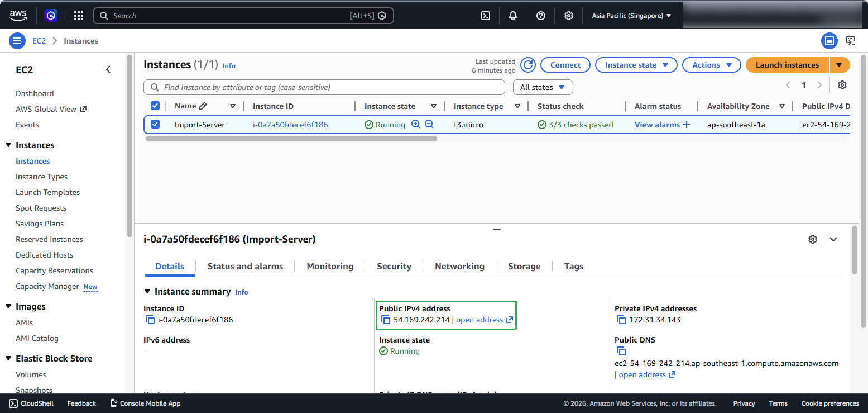868x413 pixels.
Task: Open the services grid menu icon
Action: click(x=79, y=16)
